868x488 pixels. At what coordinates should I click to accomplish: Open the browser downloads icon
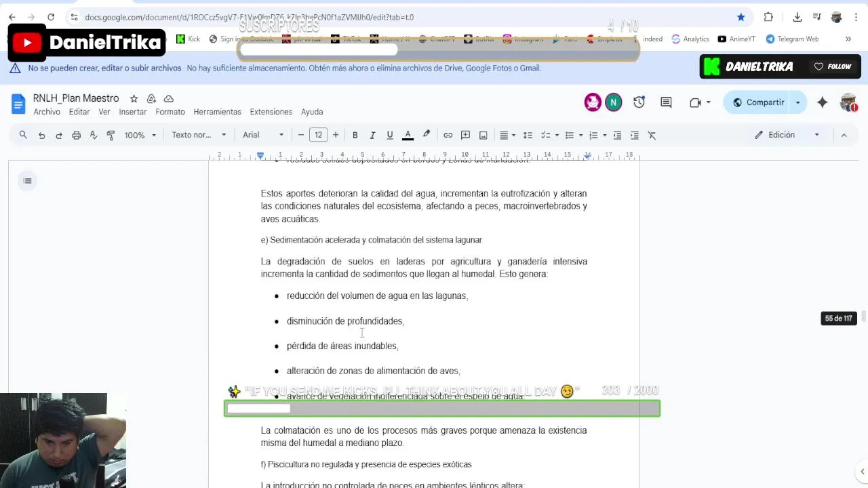pyautogui.click(x=797, y=17)
